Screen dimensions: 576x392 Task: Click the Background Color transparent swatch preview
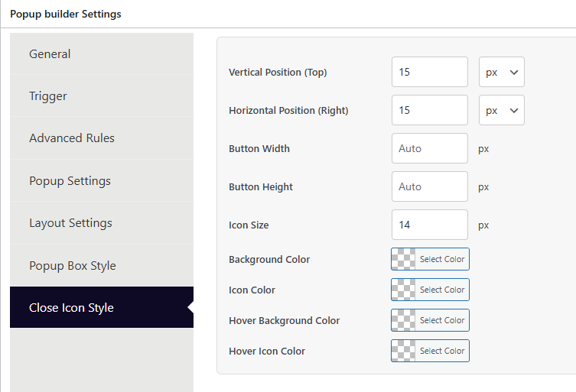(404, 259)
